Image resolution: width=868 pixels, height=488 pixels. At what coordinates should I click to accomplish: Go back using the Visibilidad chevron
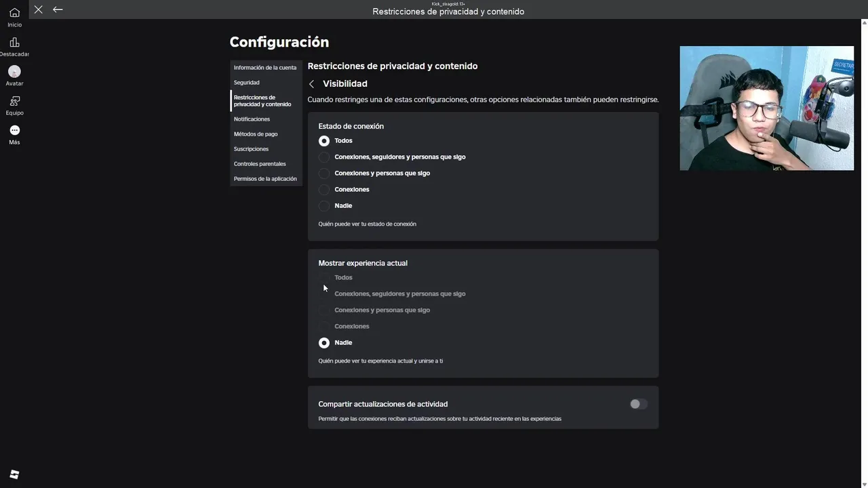tap(312, 84)
